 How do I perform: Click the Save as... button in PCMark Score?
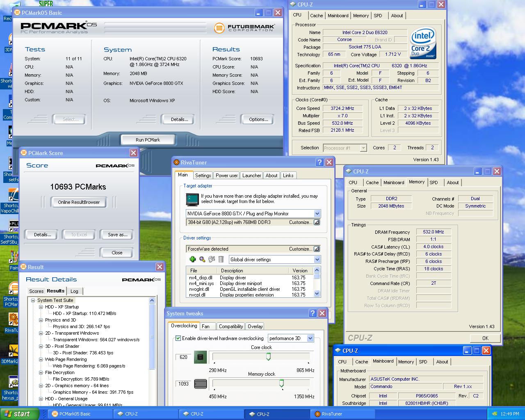(117, 235)
